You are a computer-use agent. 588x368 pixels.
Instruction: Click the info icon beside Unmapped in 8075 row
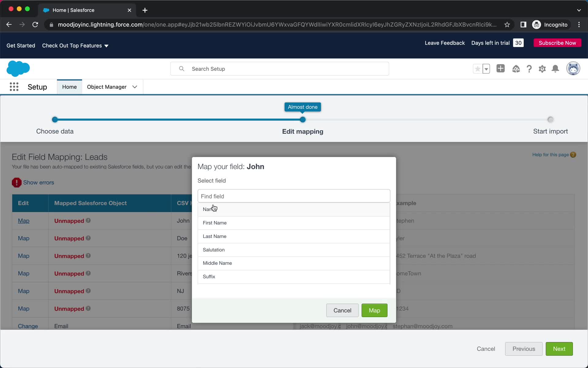pyautogui.click(x=88, y=308)
